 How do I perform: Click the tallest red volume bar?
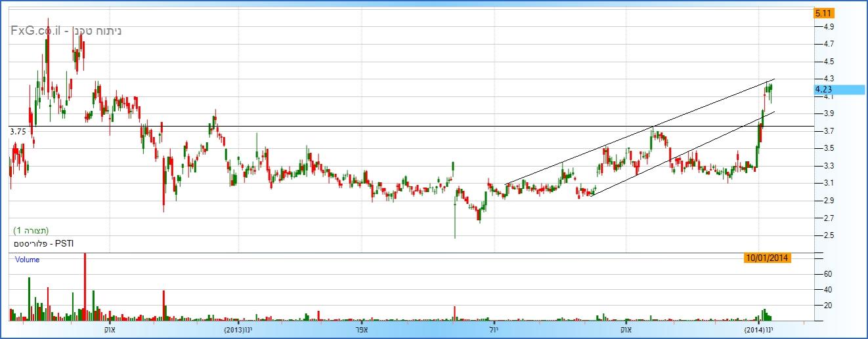[x=85, y=287]
